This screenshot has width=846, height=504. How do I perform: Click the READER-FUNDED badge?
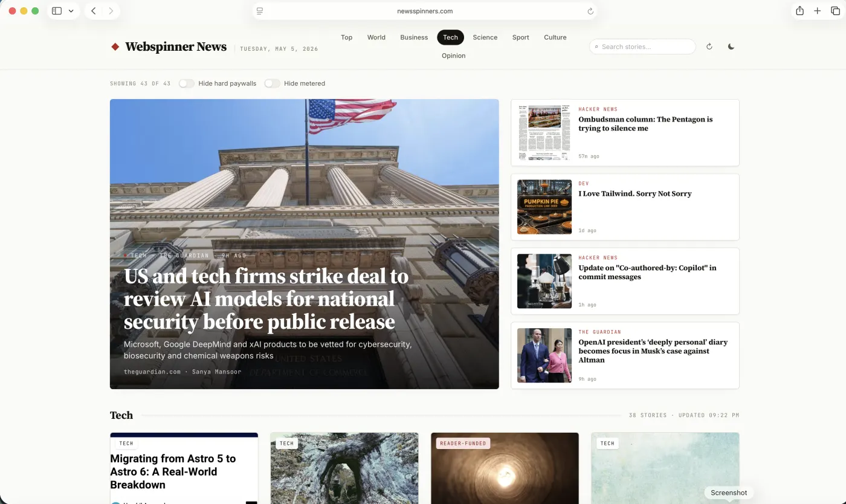pyautogui.click(x=463, y=444)
